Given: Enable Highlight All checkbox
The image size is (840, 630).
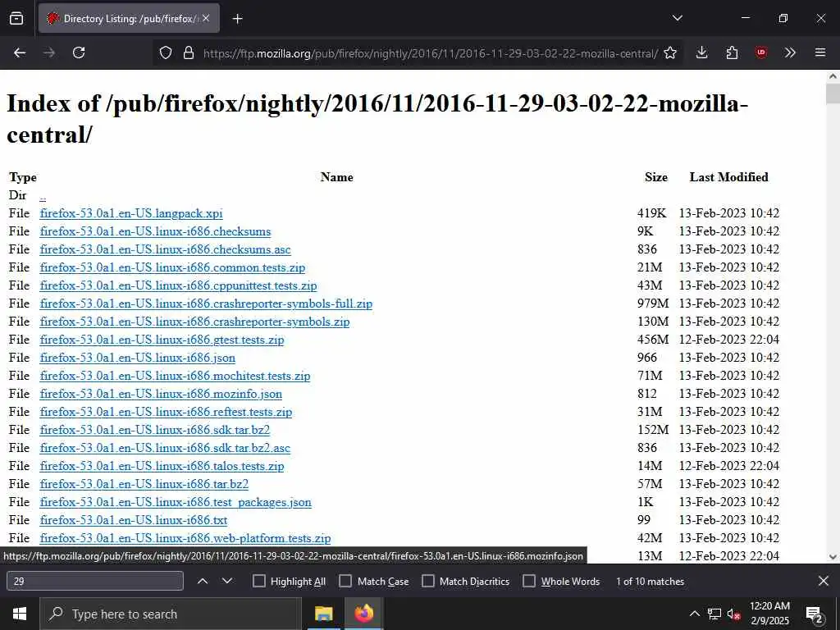Looking at the screenshot, I should [x=258, y=582].
